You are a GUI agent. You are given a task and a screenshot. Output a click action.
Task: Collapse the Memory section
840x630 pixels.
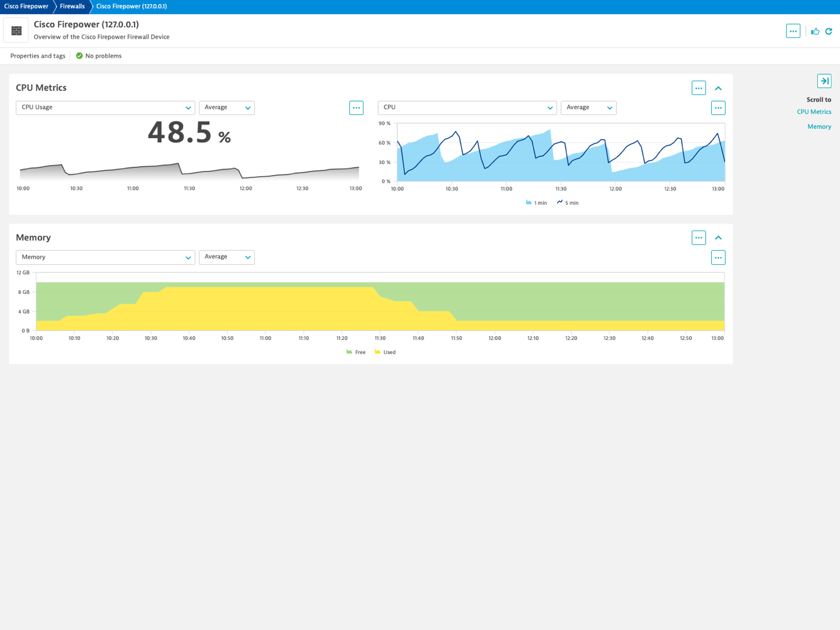click(x=718, y=237)
